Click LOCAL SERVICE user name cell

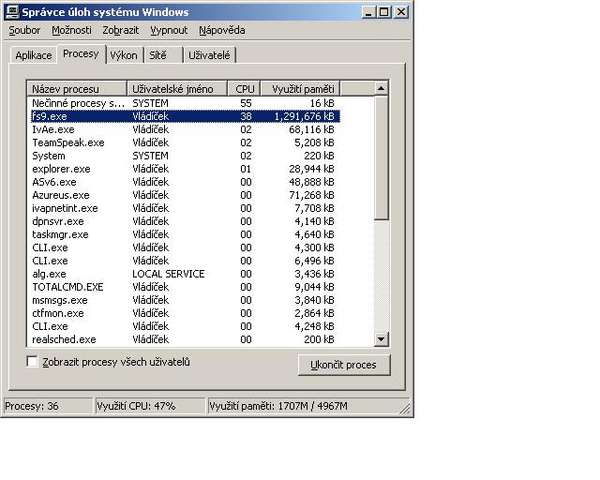pos(168,274)
